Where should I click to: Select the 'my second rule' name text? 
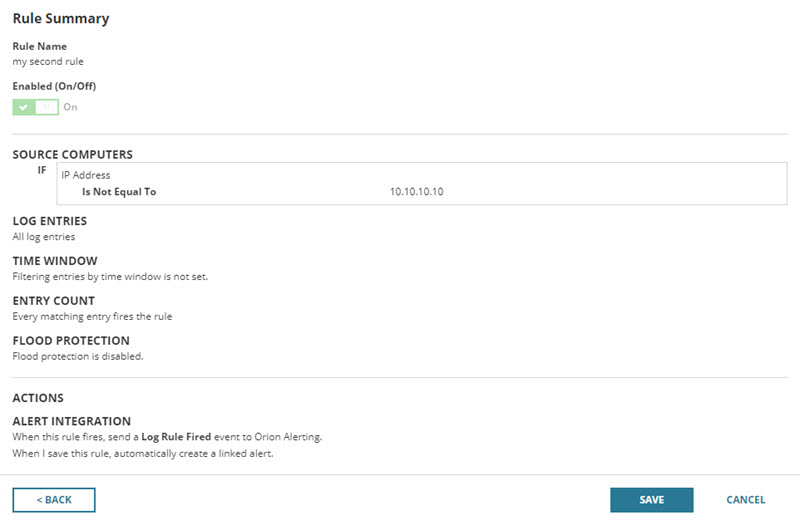(48, 61)
